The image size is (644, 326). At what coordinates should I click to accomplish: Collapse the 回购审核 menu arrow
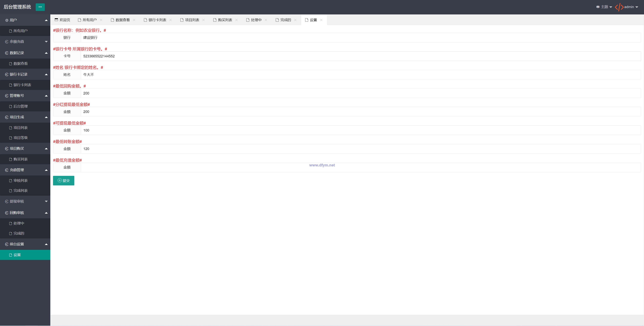46,213
